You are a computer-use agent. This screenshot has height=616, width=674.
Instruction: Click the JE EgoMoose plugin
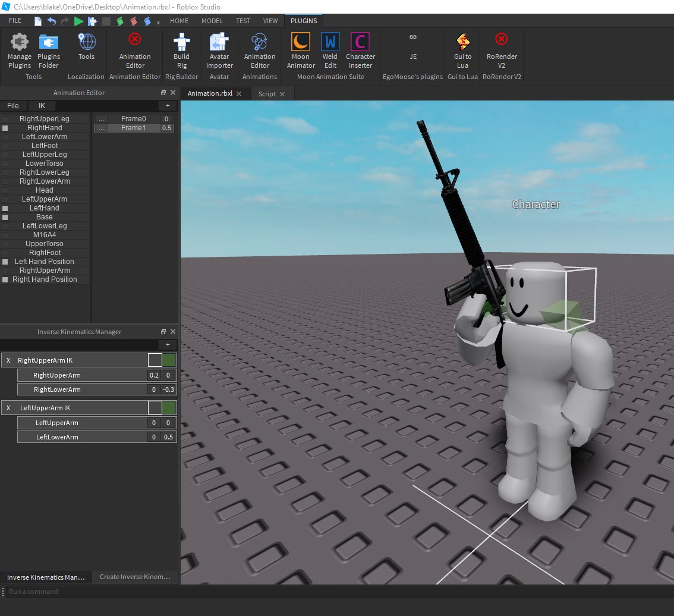412,46
